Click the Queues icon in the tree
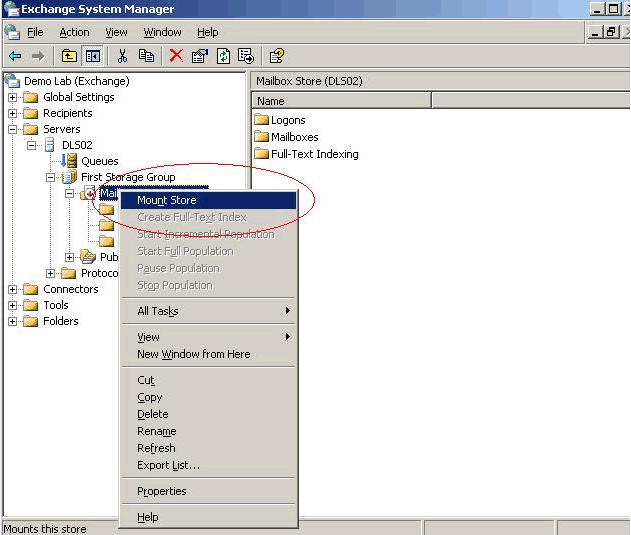This screenshot has height=535, width=631. 69,161
